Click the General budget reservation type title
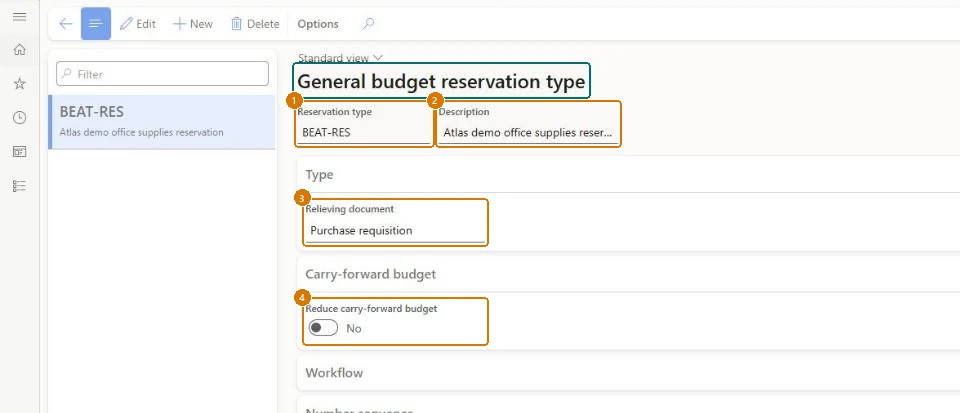This screenshot has width=960, height=413. tap(441, 81)
